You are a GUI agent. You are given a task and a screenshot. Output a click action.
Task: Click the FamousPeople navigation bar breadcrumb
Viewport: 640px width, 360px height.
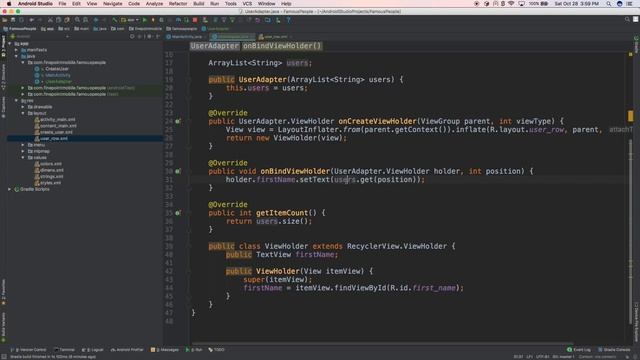20,29
